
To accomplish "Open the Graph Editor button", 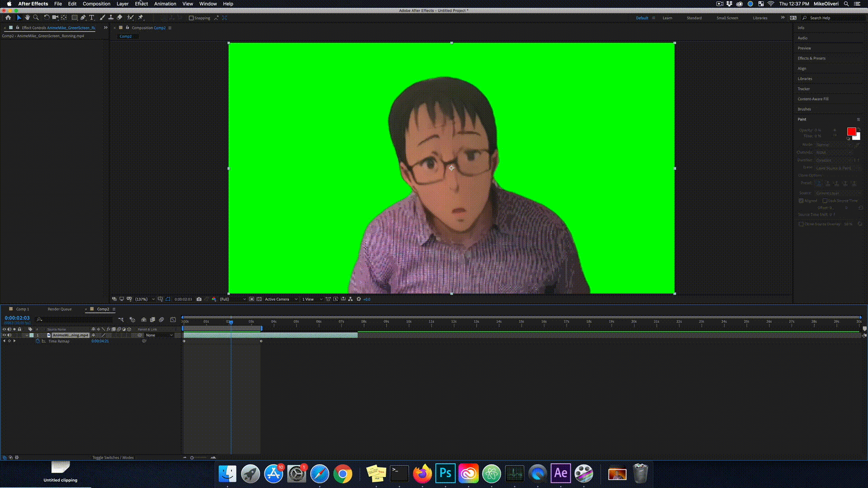I will click(173, 319).
